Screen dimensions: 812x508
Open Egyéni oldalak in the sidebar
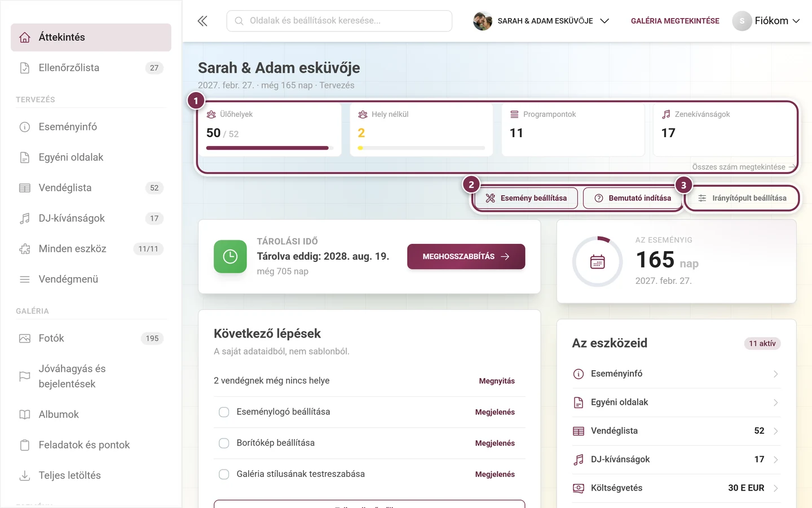point(91,157)
